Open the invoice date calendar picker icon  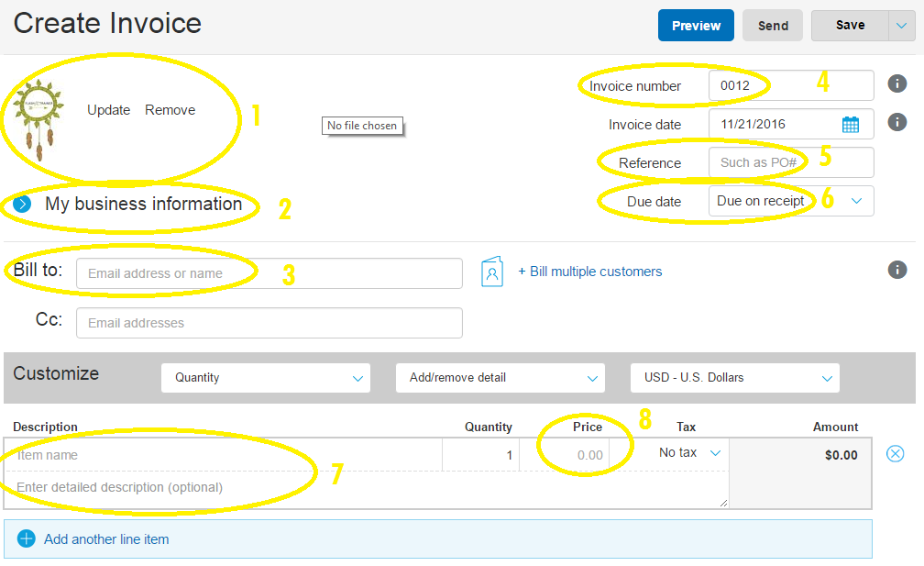pos(851,125)
